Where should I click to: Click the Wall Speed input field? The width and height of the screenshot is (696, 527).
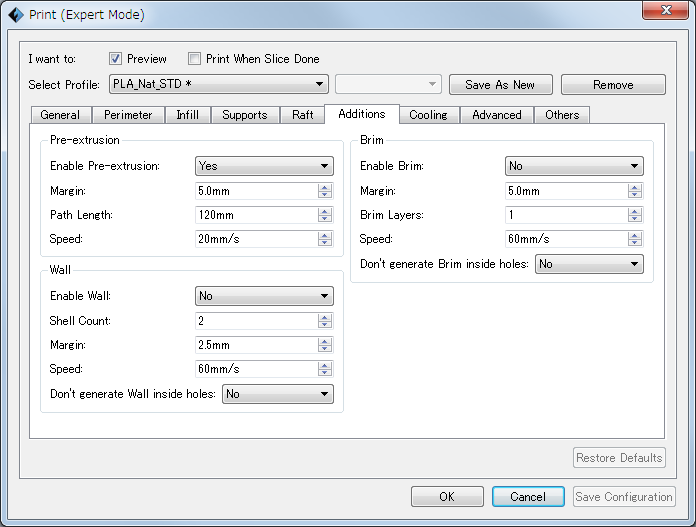[x=257, y=369]
